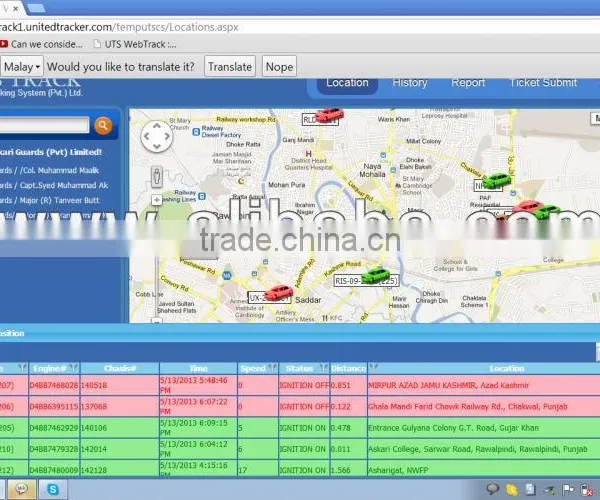Viewport: 600px width, 500px height.
Task: Click the safely remove hardware tray icon
Action: point(549,490)
